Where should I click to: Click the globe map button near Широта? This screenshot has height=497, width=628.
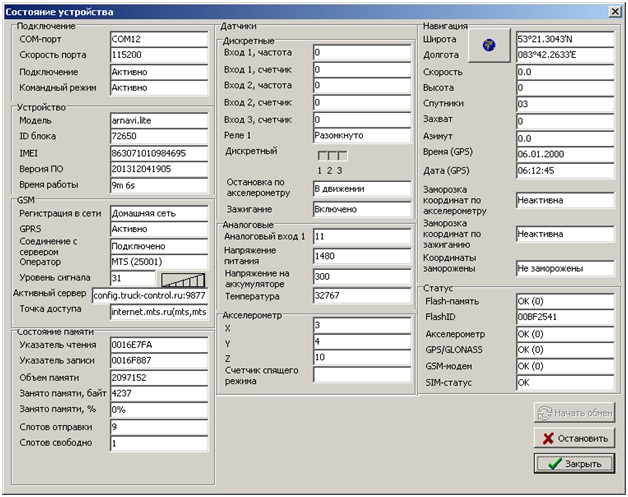click(489, 46)
